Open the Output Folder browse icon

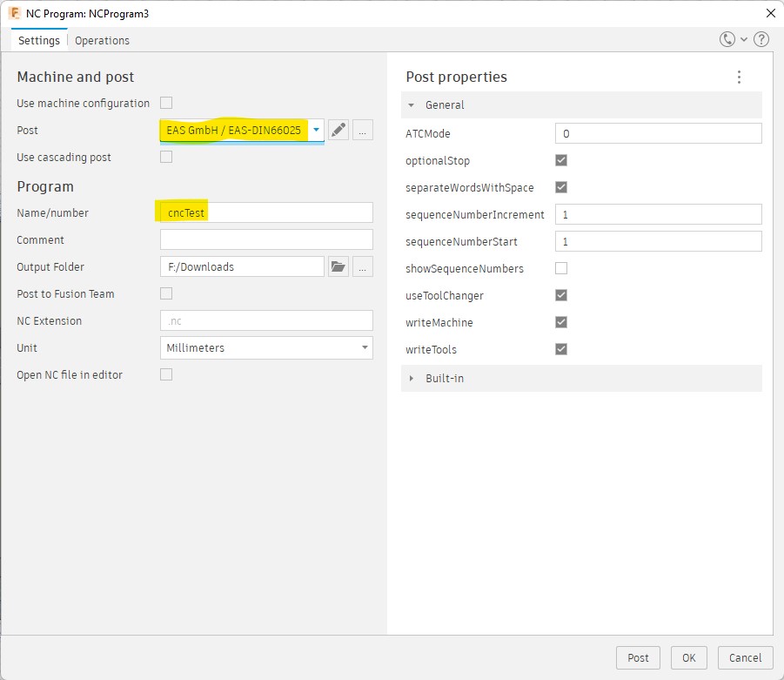pos(338,267)
